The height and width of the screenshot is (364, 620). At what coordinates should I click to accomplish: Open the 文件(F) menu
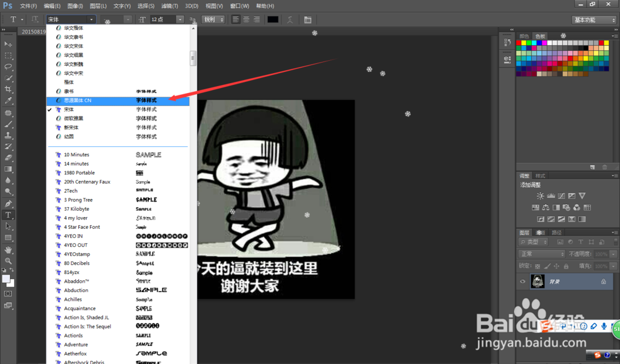pyautogui.click(x=28, y=6)
